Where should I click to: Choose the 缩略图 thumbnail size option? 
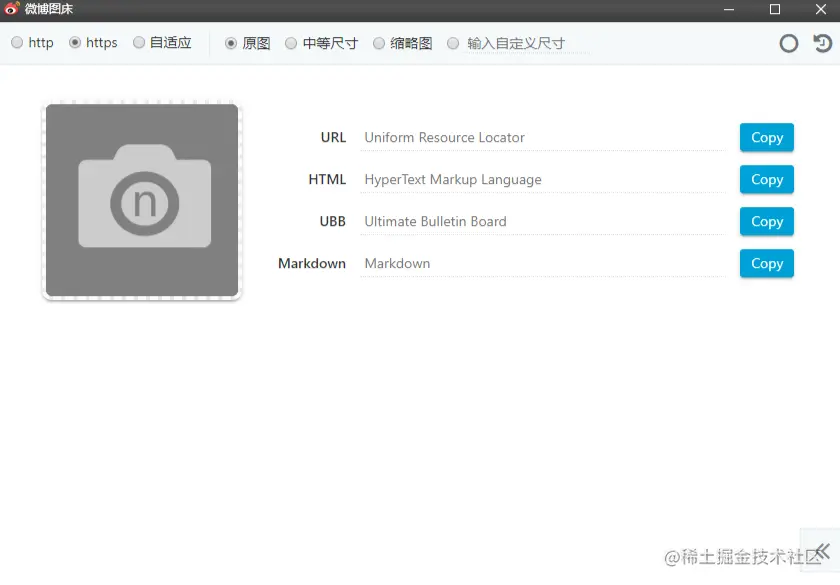[379, 43]
